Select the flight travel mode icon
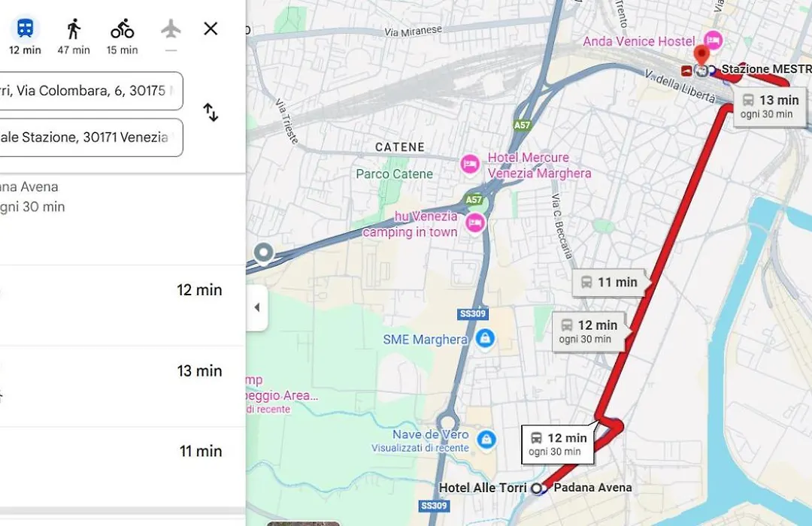Image resolution: width=812 pixels, height=526 pixels. [x=171, y=29]
